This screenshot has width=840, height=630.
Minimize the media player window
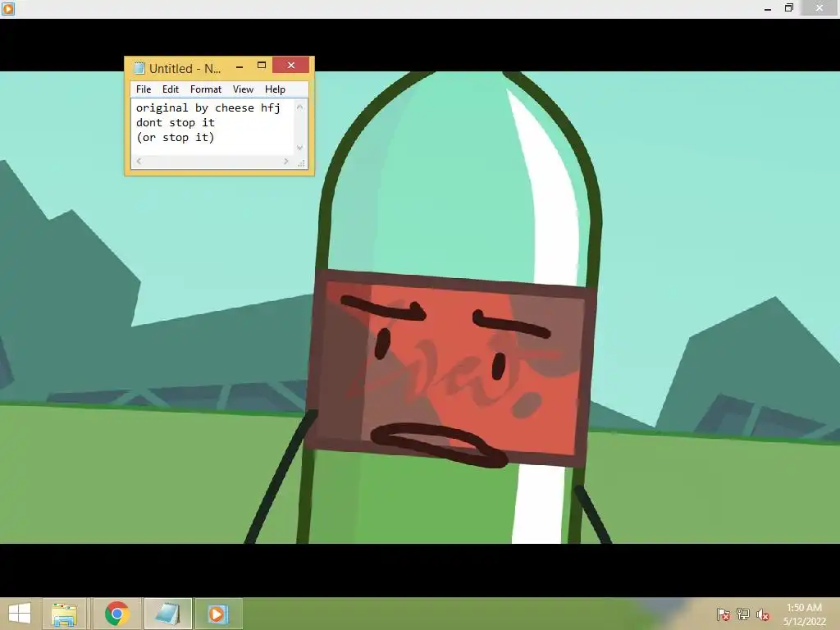(x=768, y=8)
